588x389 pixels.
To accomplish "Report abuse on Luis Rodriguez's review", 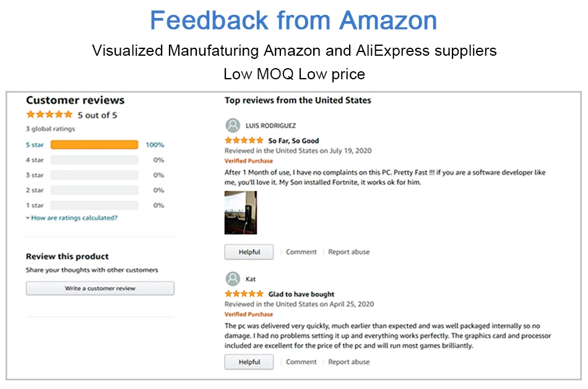I will click(x=349, y=252).
